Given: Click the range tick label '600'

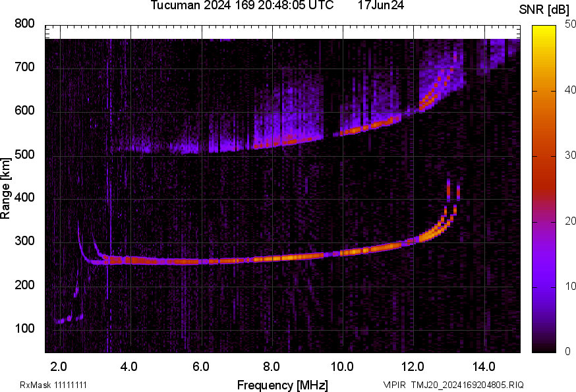Looking at the screenshot, I should tap(24, 111).
